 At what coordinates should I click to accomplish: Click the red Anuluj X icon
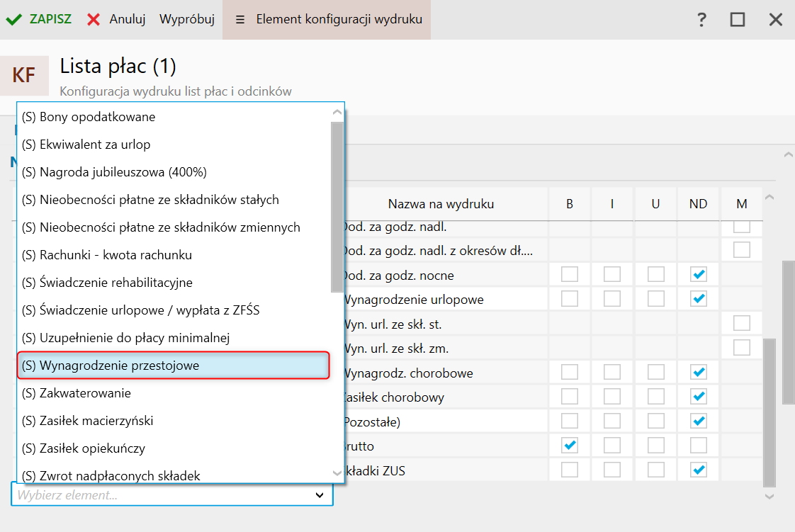(94, 20)
